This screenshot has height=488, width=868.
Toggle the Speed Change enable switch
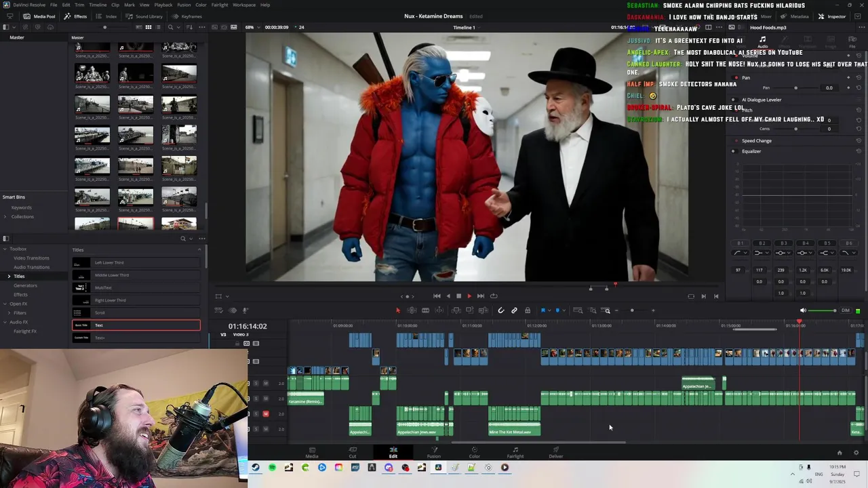click(736, 141)
